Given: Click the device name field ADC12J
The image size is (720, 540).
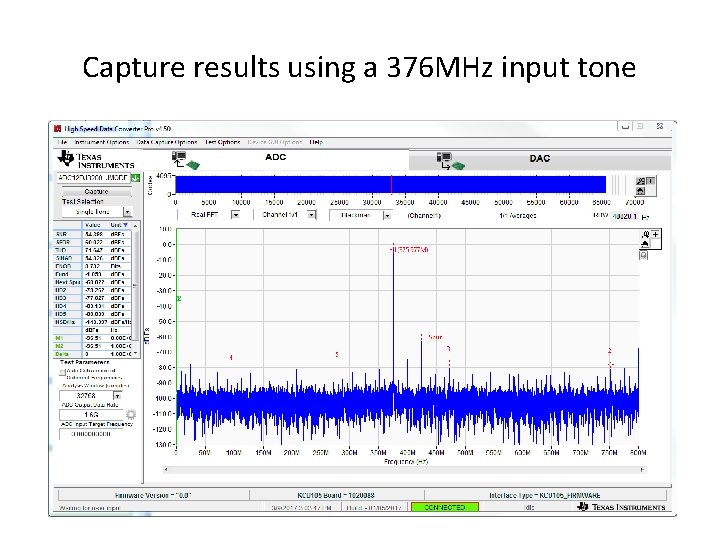Looking at the screenshot, I should [93, 178].
